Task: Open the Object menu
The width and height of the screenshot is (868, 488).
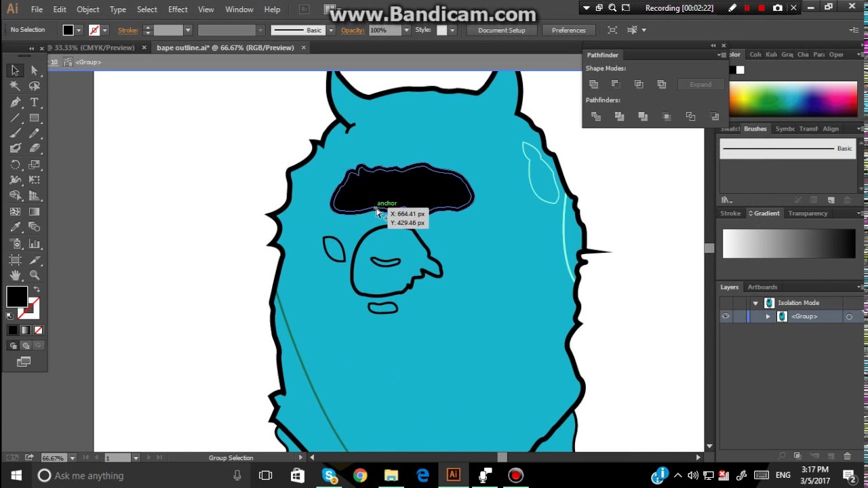Action: 88,9
